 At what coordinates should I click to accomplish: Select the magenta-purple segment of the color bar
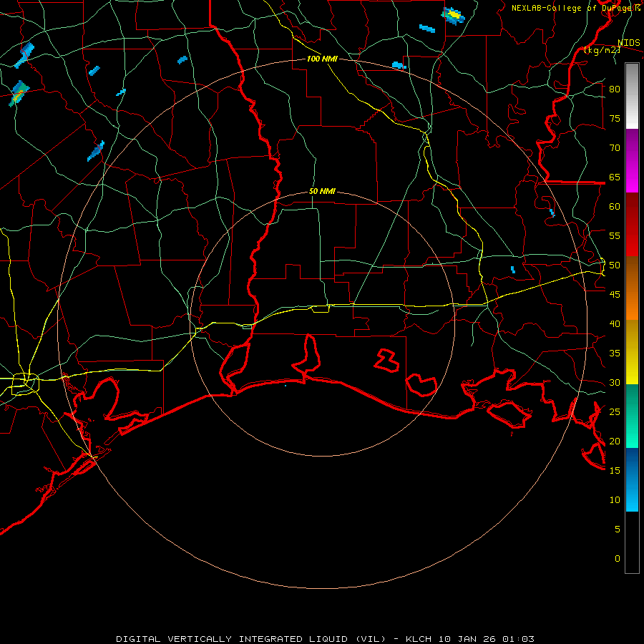pos(632,160)
